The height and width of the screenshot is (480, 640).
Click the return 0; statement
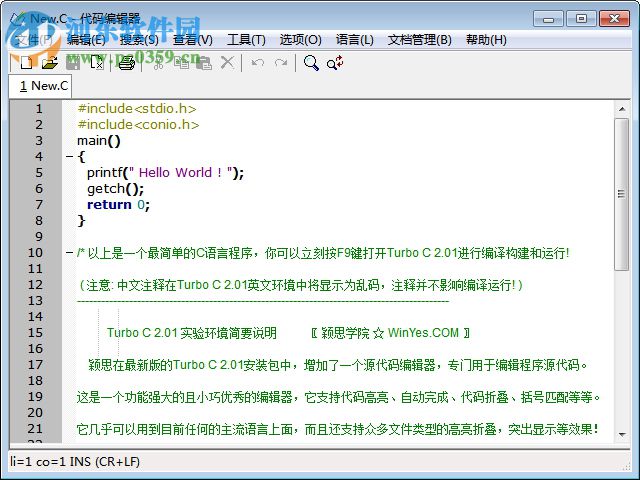pyautogui.click(x=118, y=204)
